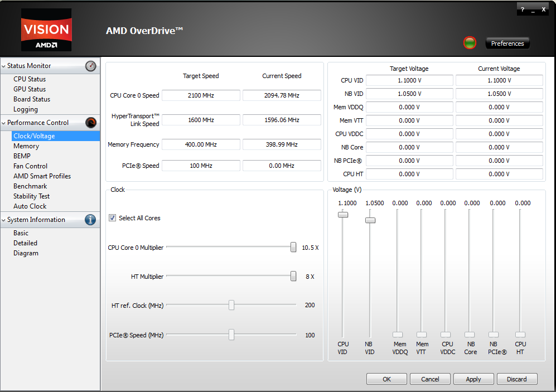Click the Status Monitor gauge icon
The width and height of the screenshot is (556, 392).
[x=91, y=66]
